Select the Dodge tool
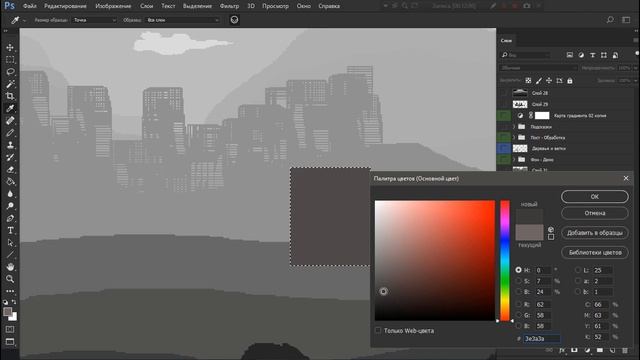 point(10,206)
